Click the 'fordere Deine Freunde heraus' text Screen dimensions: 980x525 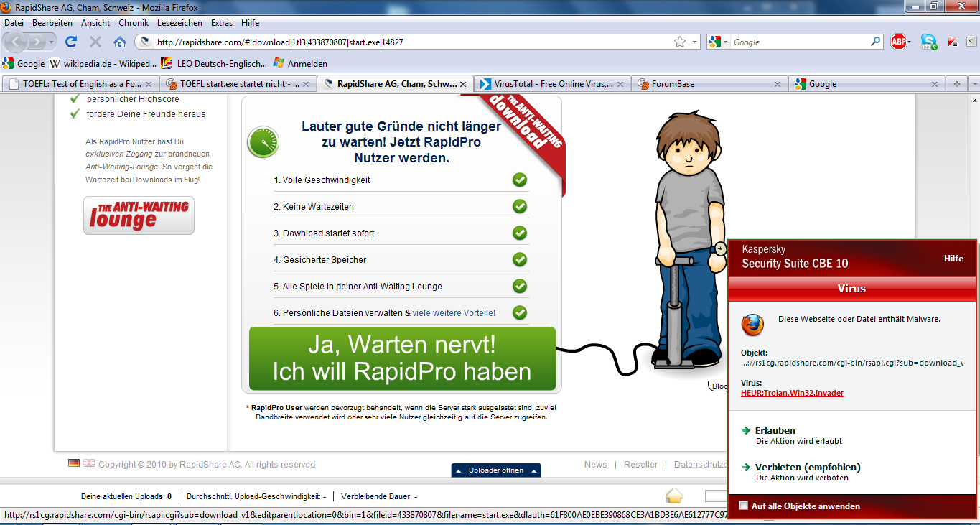146,114
